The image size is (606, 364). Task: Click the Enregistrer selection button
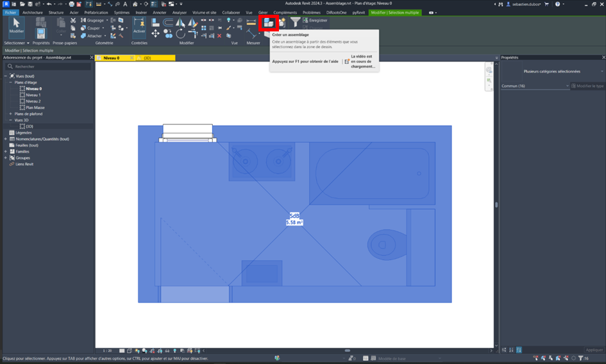315,21
